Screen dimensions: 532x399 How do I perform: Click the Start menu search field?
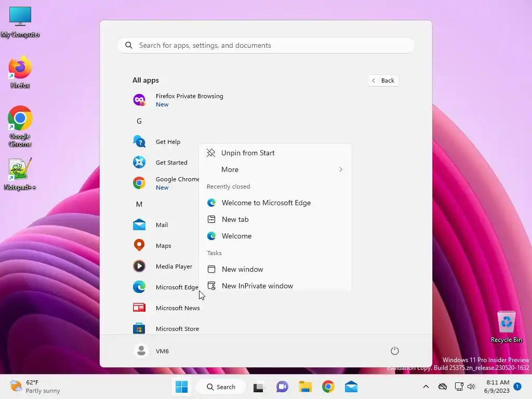266,46
